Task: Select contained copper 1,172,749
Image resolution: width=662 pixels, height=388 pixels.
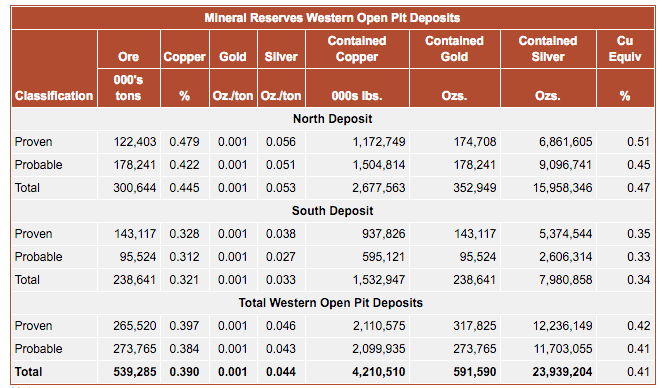Action: (x=379, y=141)
